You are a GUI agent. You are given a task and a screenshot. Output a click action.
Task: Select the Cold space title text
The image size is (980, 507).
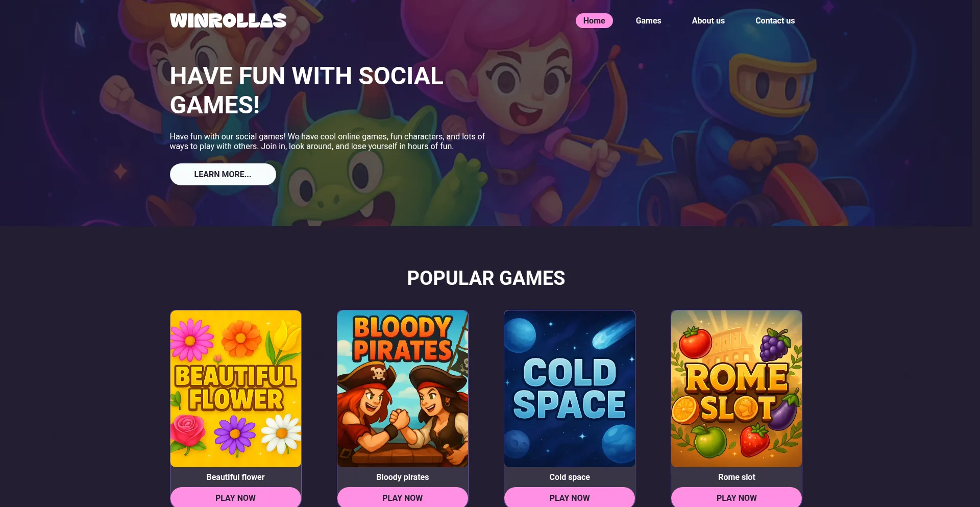pyautogui.click(x=570, y=477)
